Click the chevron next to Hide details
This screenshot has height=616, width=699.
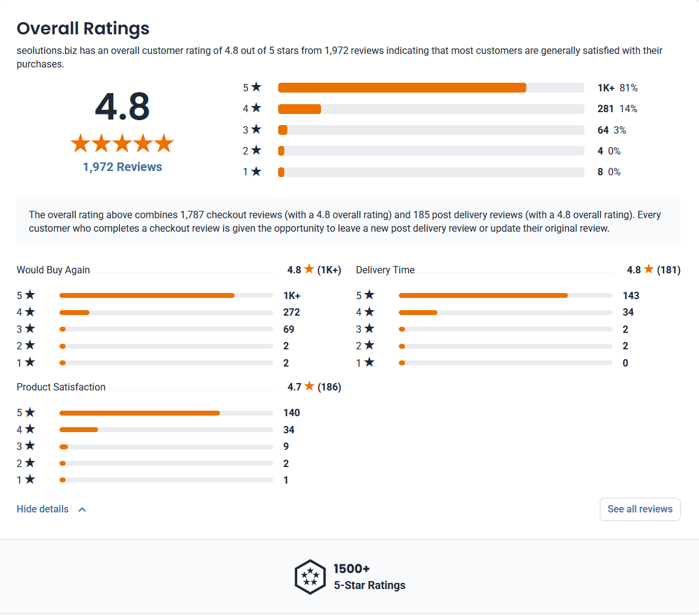(x=82, y=509)
